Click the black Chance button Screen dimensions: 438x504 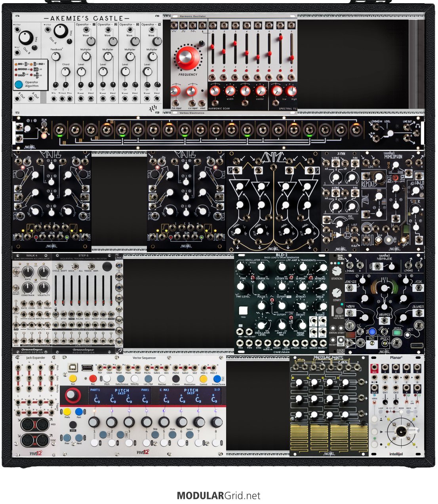(x=176, y=378)
